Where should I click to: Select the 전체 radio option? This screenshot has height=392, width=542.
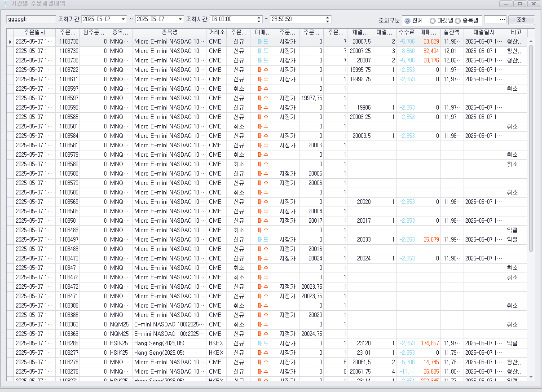tap(413, 21)
